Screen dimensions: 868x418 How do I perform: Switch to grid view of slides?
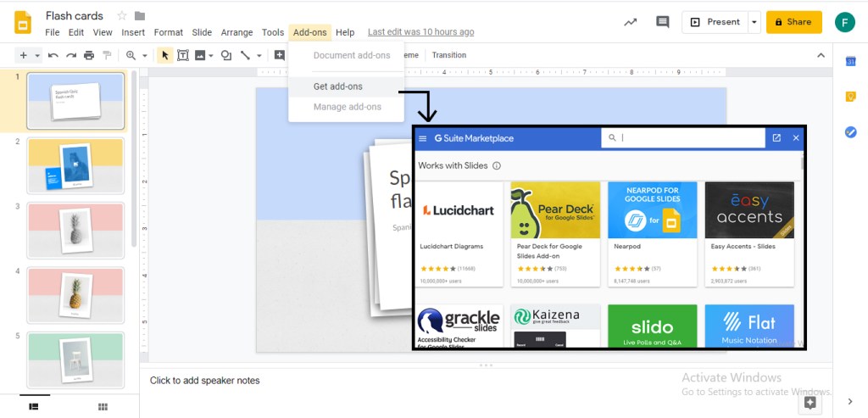click(x=103, y=407)
